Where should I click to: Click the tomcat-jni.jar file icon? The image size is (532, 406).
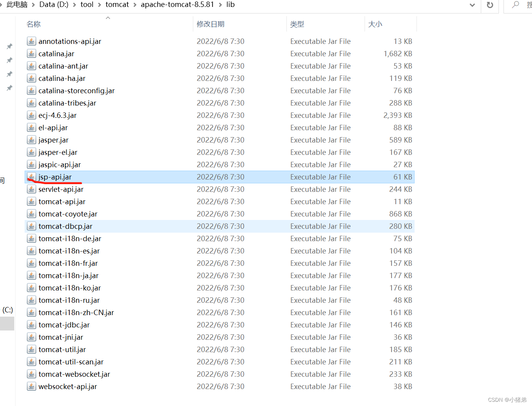click(32, 337)
